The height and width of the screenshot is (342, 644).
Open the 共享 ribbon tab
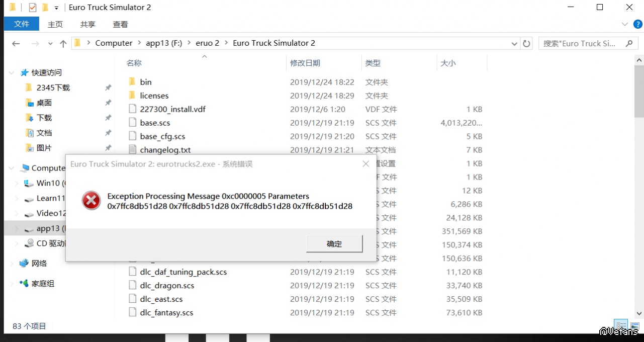coord(88,24)
